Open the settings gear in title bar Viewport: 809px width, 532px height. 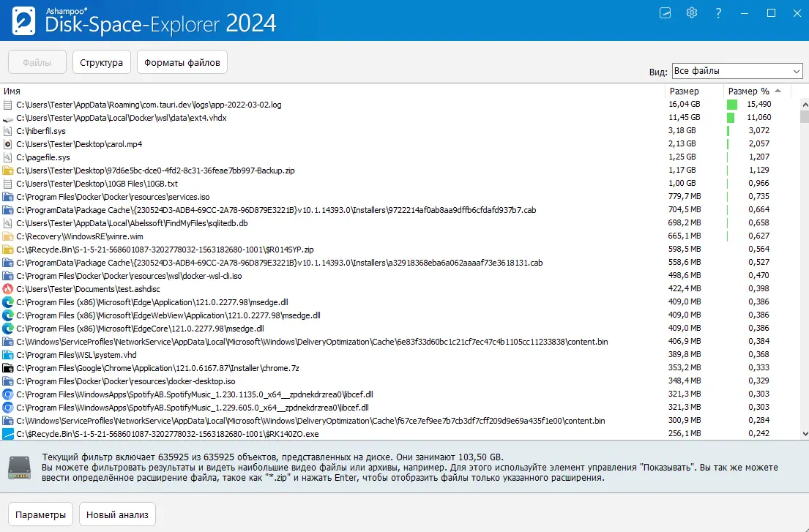click(691, 13)
